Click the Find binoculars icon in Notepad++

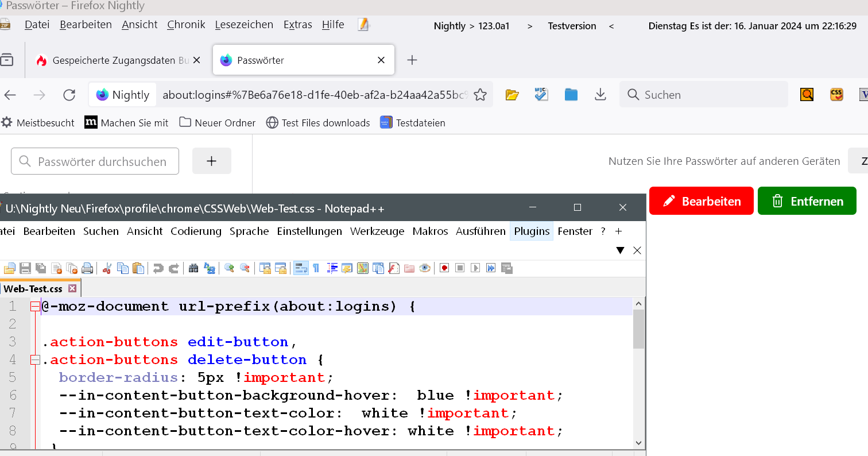[193, 268]
